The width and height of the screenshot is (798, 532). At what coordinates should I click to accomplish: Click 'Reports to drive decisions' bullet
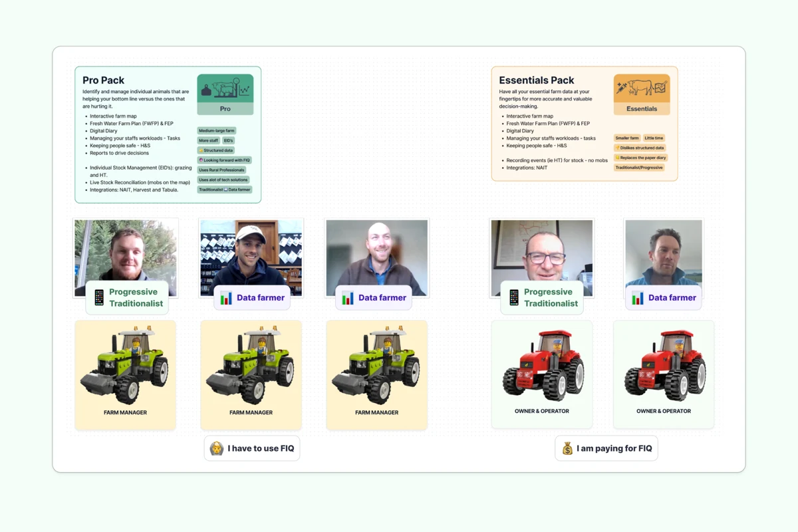click(120, 153)
